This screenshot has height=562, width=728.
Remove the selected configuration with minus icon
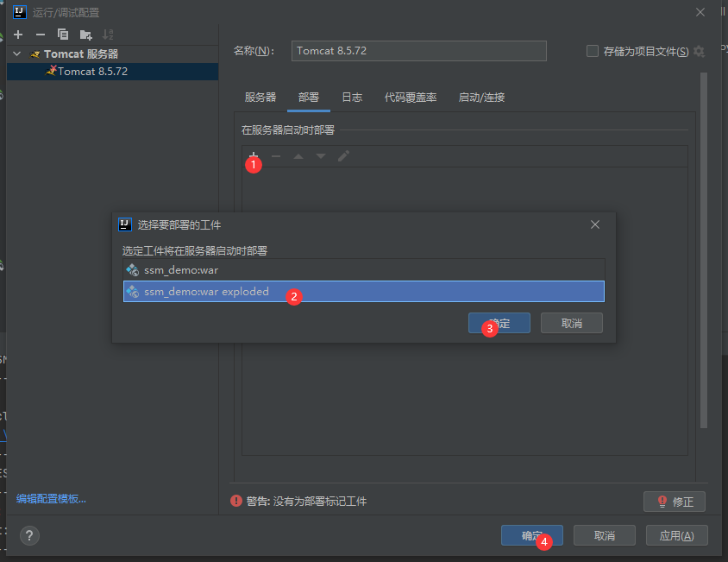40,35
